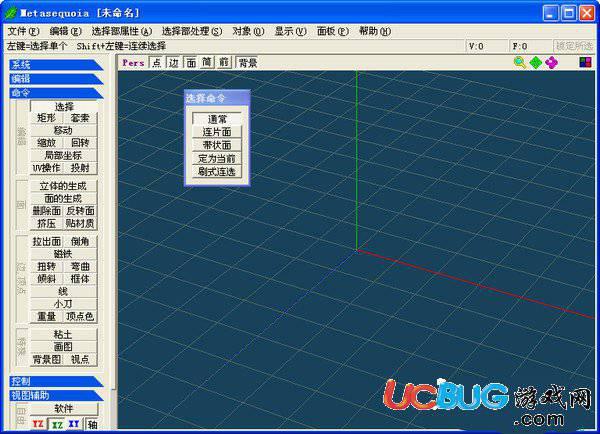Click the 视点 viewpoint button
Screen dimensions: 600x434
click(x=80, y=359)
